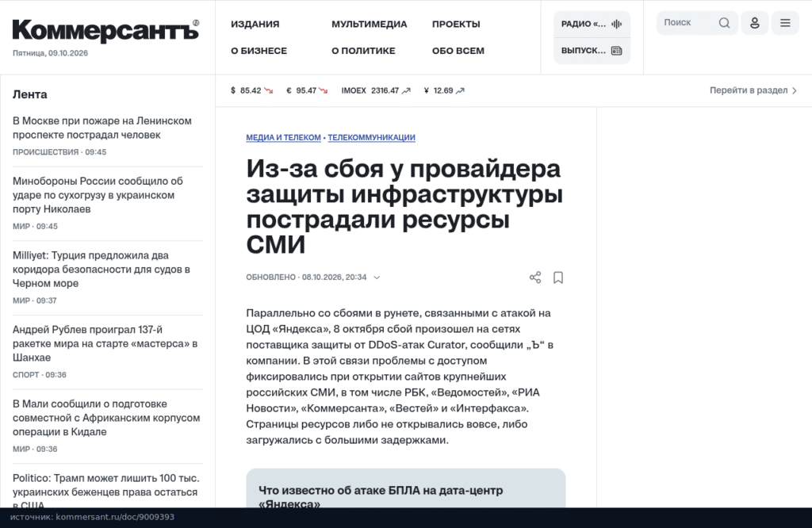Click the МИР · 09:37 tag
Viewport: 812px width, 528px height.
pos(35,300)
